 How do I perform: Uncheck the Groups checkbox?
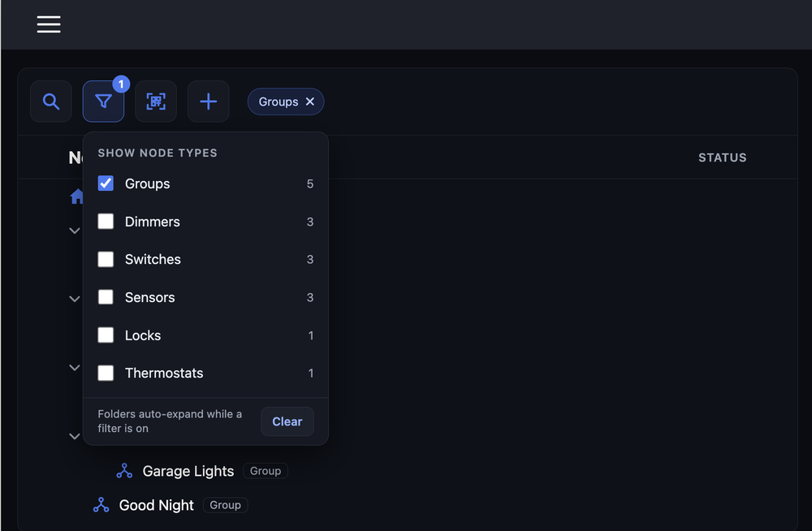(106, 183)
